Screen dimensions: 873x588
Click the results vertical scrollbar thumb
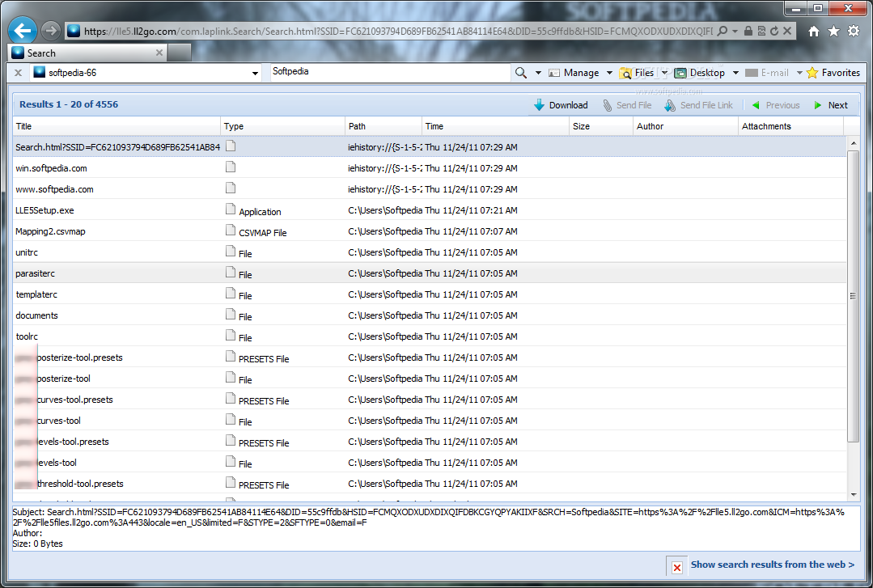[853, 296]
